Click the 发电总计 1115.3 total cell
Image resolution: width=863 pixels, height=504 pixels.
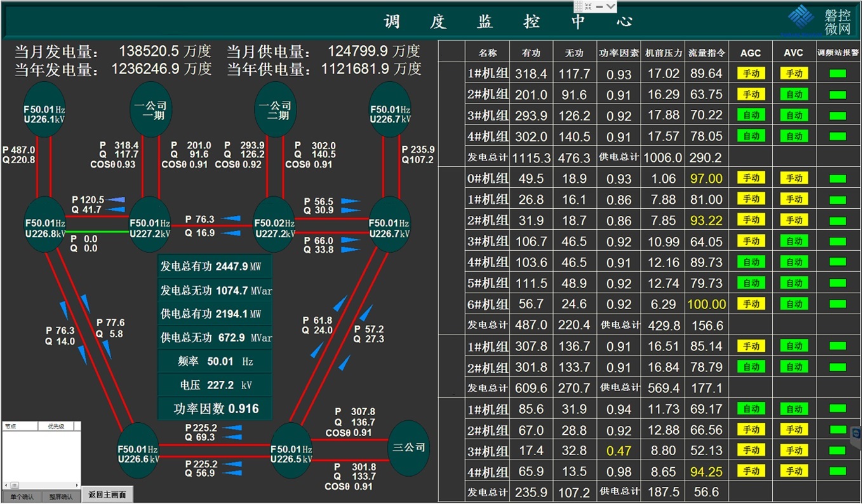pyautogui.click(x=531, y=157)
